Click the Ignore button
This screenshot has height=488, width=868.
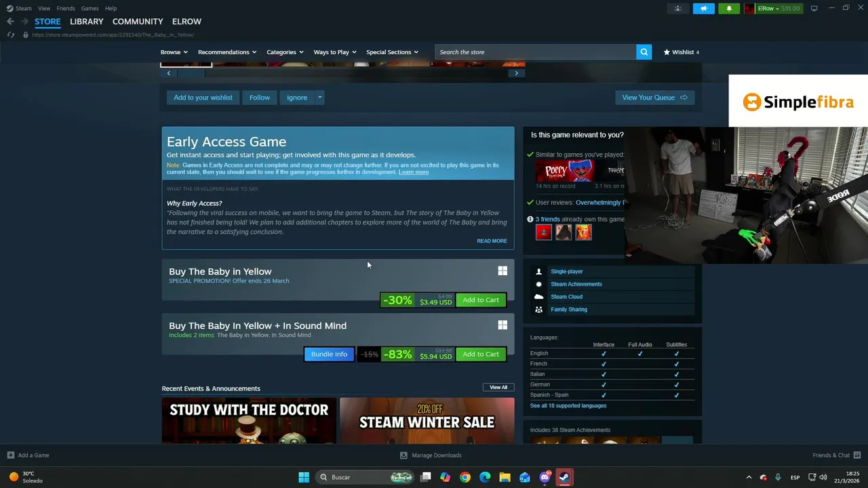tap(297, 98)
